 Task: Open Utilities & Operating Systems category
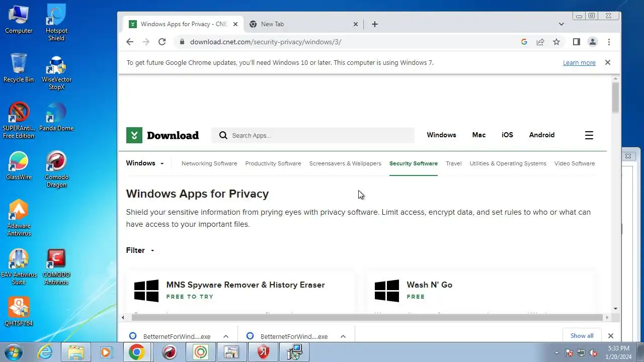(x=508, y=163)
